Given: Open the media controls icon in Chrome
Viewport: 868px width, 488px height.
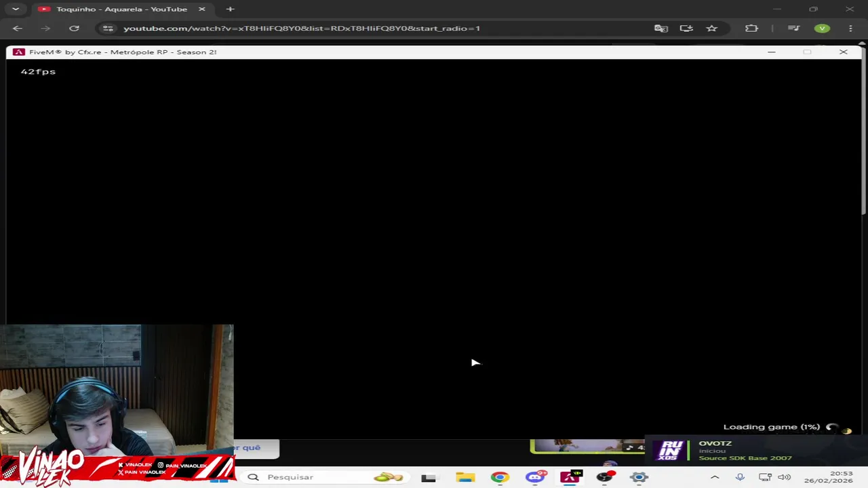Looking at the screenshot, I should pos(793,28).
